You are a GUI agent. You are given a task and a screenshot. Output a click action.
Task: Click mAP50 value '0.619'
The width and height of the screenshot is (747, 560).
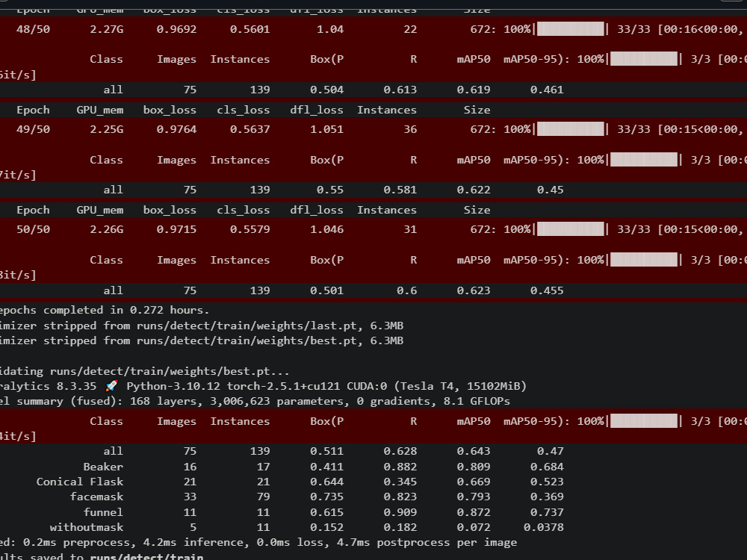[474, 90]
